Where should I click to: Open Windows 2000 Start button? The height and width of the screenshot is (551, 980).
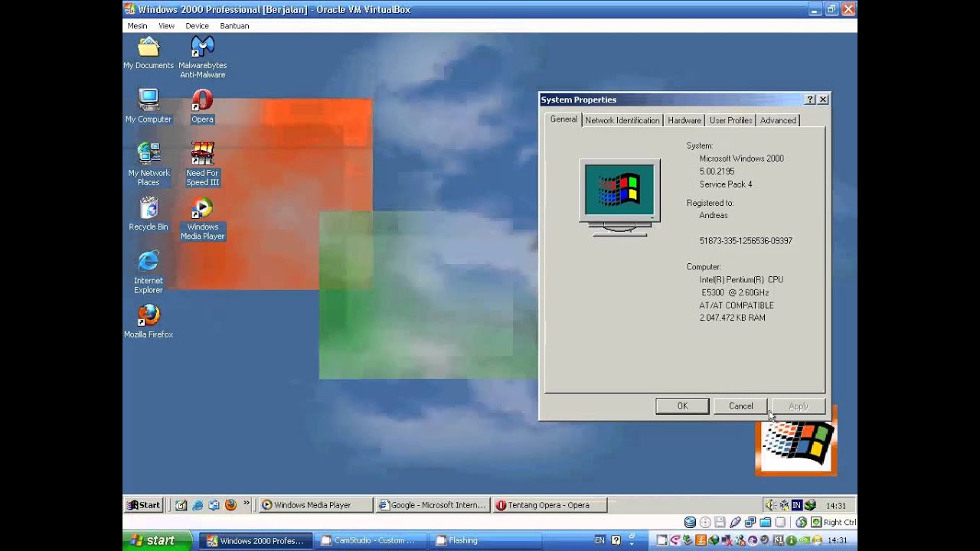(x=144, y=505)
